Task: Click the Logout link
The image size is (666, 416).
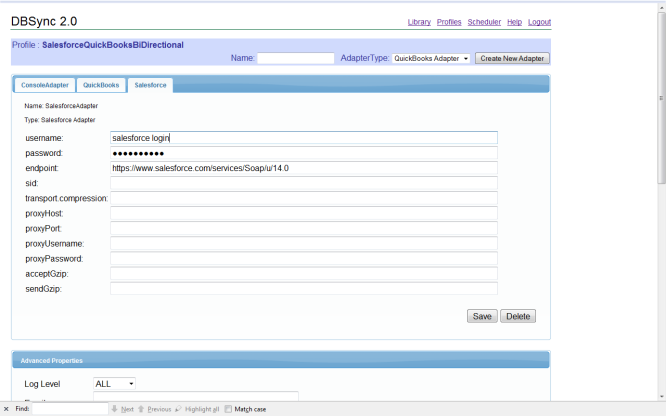Action: pos(539,22)
